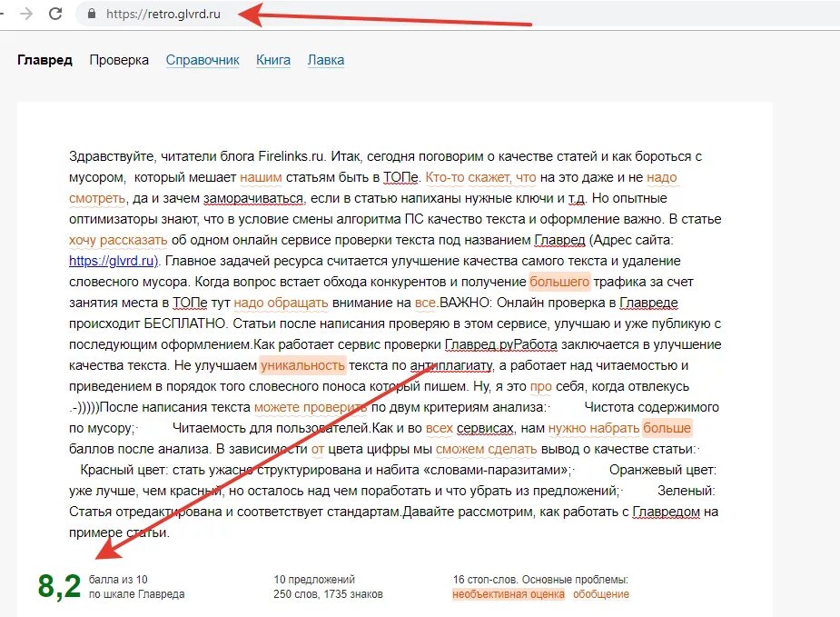Click the underlined word "заморачиваться"
This screenshot has height=617, width=840.
click(253, 198)
